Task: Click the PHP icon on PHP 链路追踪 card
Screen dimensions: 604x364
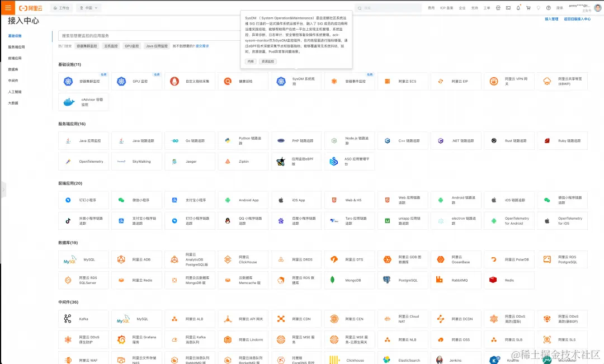Action: coord(281,140)
